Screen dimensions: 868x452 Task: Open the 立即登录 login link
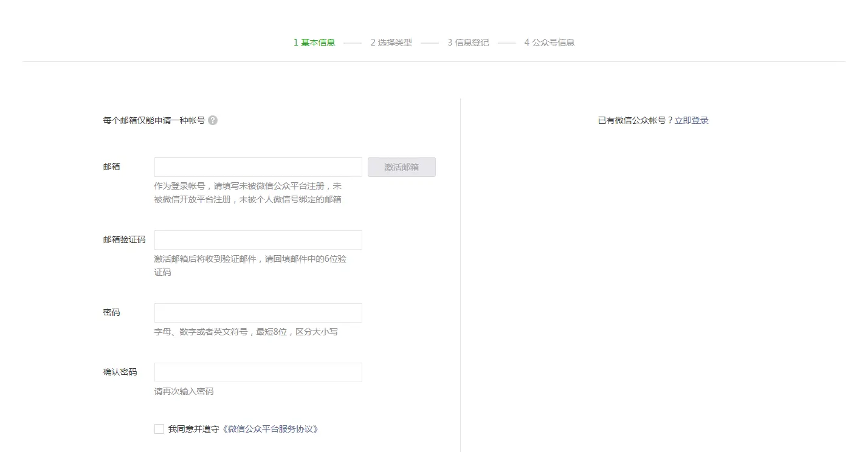692,120
